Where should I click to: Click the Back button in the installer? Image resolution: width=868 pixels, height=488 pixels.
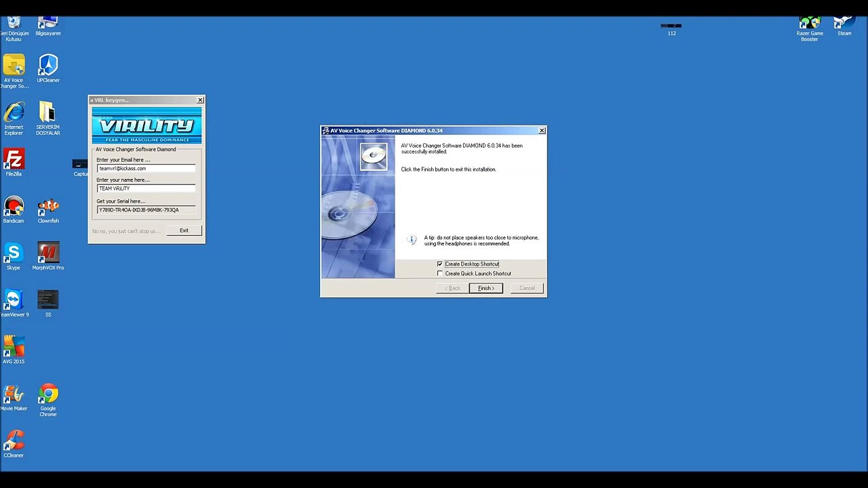coord(453,288)
